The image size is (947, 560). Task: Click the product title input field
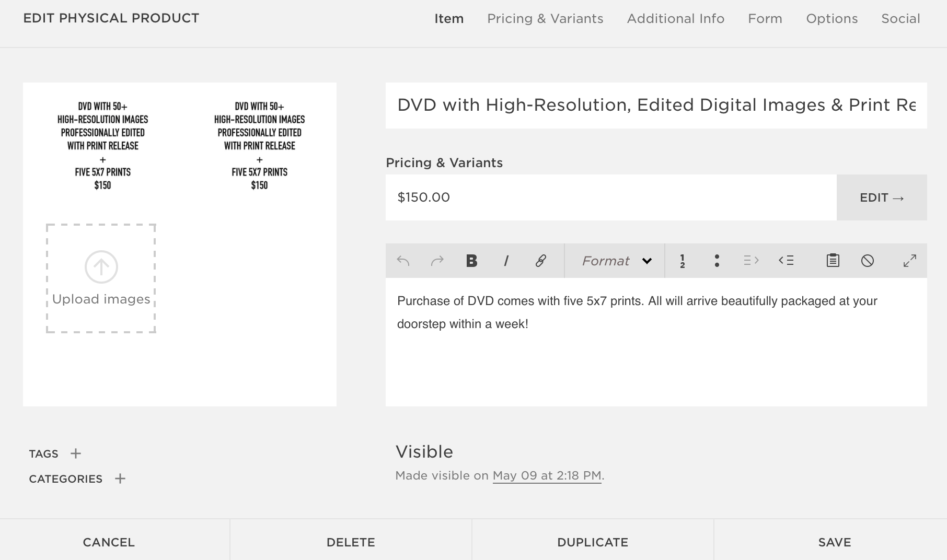tap(656, 105)
